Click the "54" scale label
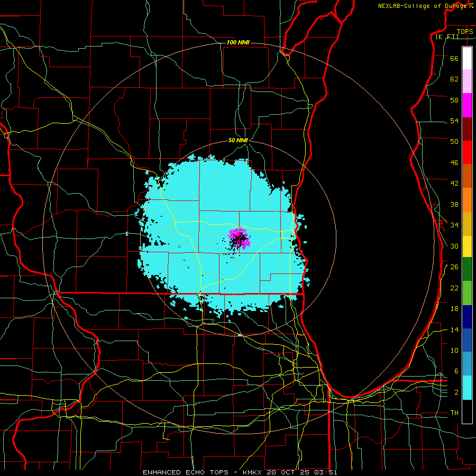476x476 pixels. pos(454,121)
